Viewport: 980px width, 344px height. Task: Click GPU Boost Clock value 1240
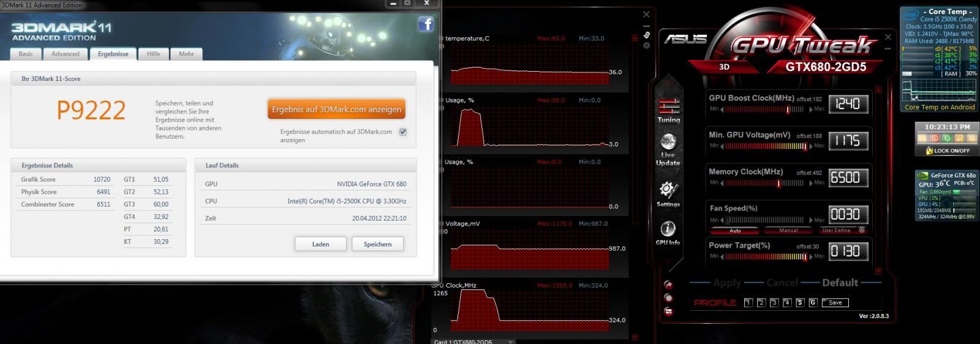(848, 104)
